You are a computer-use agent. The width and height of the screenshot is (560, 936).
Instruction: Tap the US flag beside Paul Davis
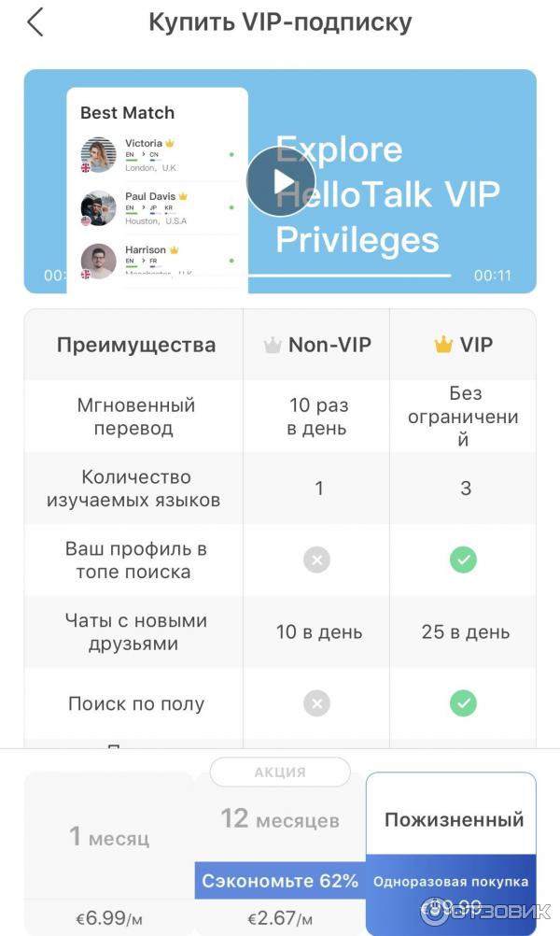[x=85, y=220]
